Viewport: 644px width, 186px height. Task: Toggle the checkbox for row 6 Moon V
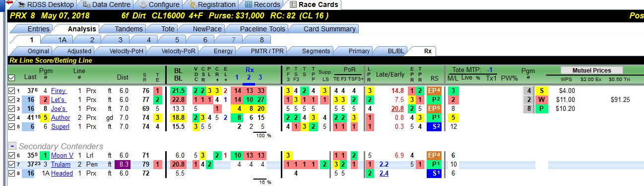pos(12,156)
